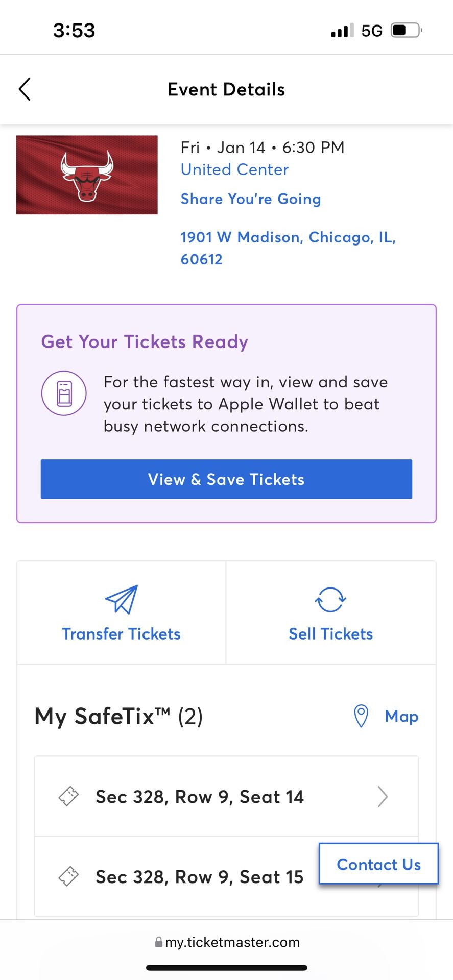Click the ticket icon beside Seat 14

pos(68,796)
